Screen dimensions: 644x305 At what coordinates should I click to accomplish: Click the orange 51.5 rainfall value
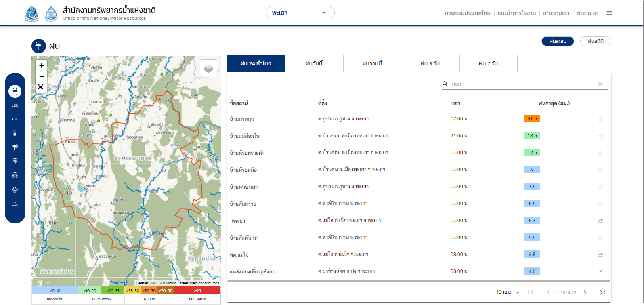click(532, 119)
